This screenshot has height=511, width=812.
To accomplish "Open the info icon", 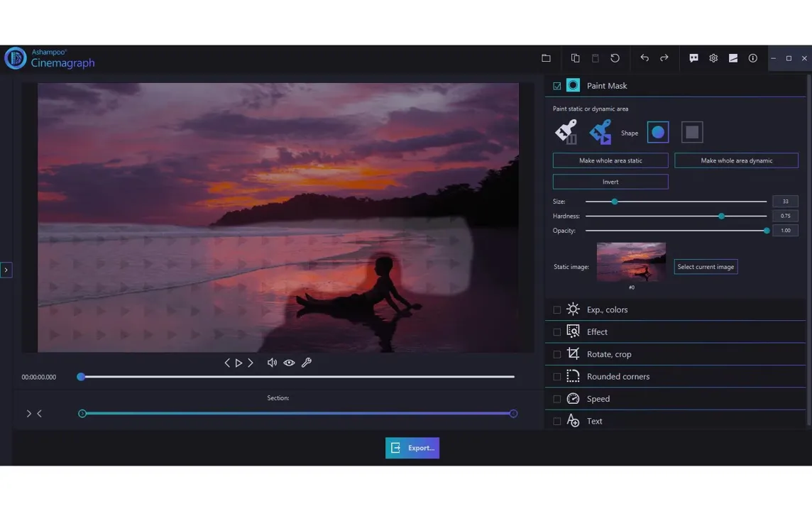I will [752, 58].
